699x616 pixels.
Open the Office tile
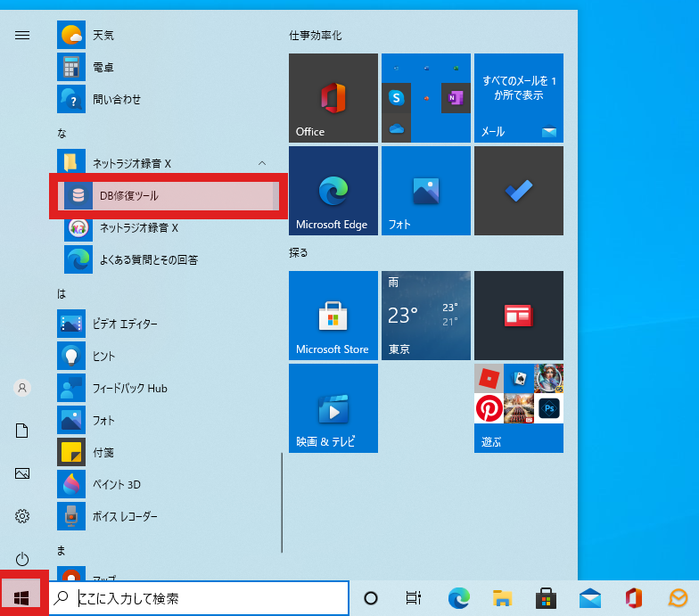pyautogui.click(x=333, y=98)
